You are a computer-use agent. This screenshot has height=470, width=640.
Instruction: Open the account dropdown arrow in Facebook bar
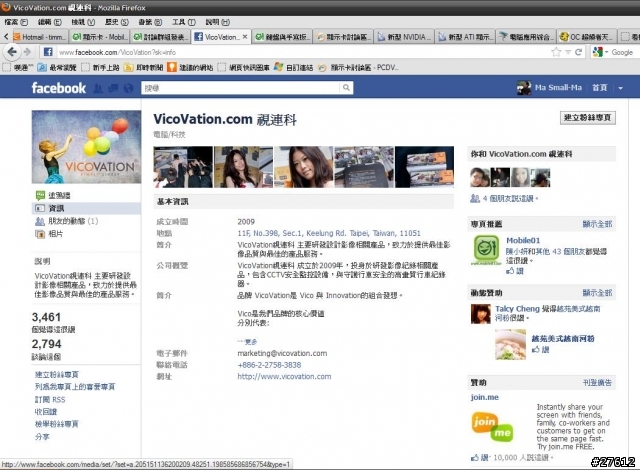click(620, 88)
